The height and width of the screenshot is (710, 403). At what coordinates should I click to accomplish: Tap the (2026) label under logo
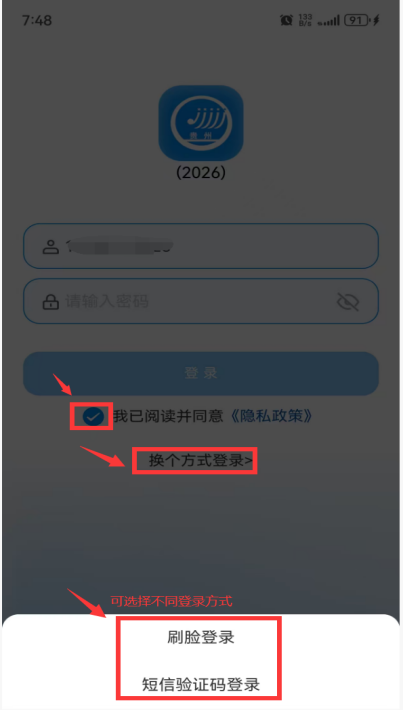(201, 173)
